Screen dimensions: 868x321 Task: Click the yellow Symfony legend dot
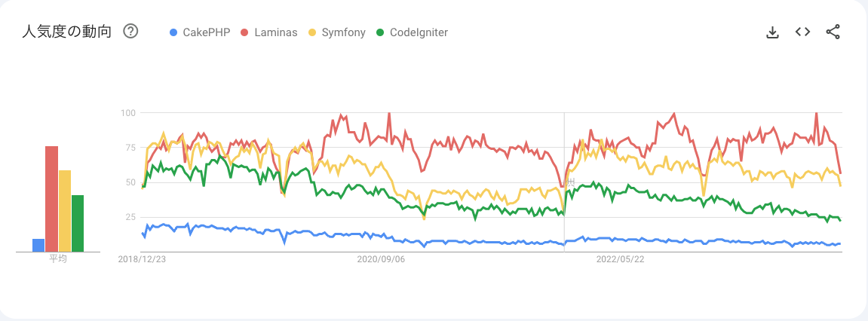click(x=313, y=32)
